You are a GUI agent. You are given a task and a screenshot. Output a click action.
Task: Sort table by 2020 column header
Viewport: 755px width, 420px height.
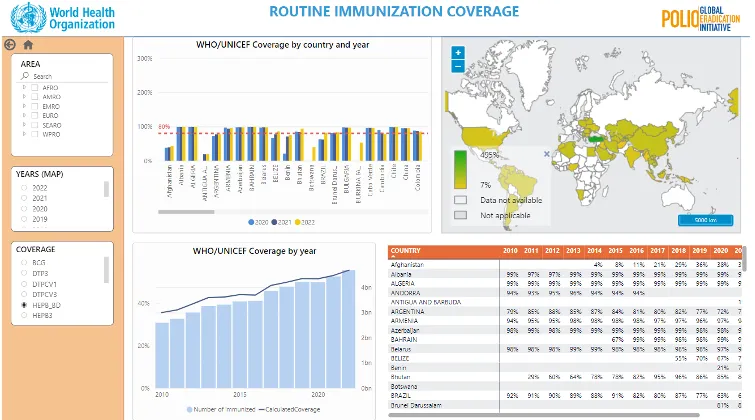(720, 251)
